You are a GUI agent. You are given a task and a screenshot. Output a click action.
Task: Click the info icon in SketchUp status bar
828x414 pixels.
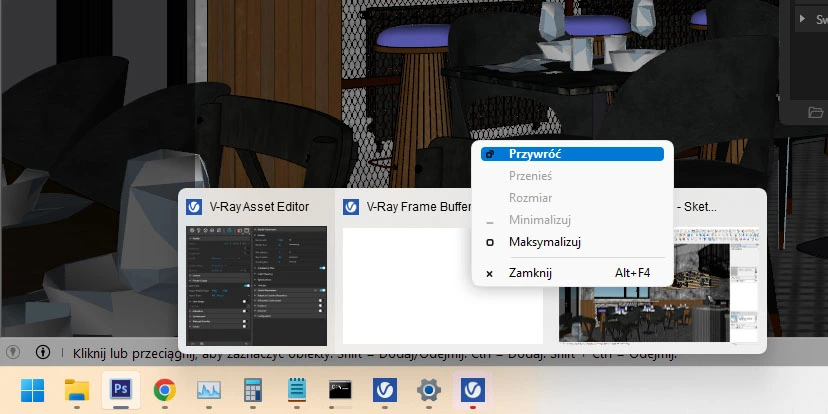pyautogui.click(x=43, y=352)
